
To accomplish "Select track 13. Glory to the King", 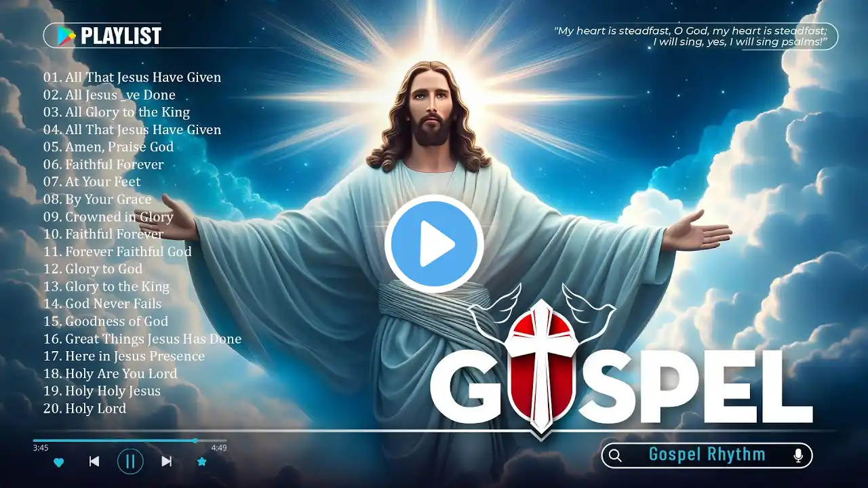I will pyautogui.click(x=106, y=286).
